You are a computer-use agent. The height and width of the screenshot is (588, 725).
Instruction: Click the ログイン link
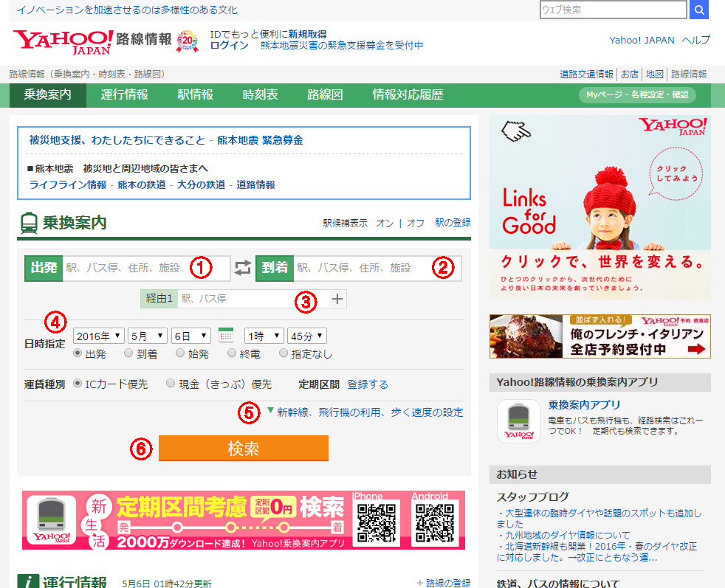[230, 45]
